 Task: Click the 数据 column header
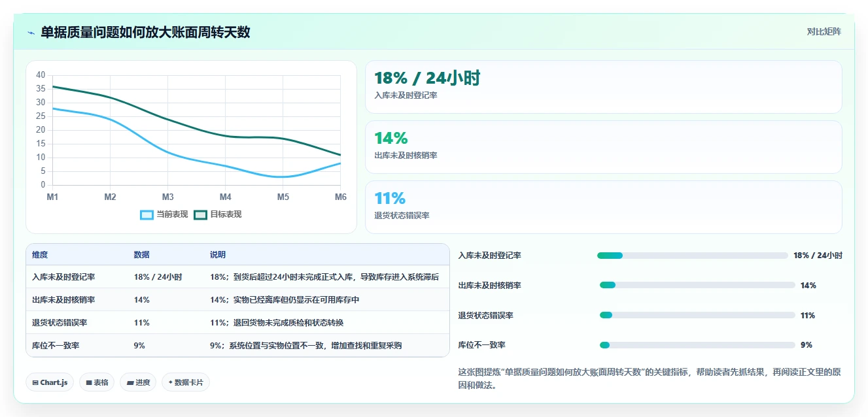click(x=142, y=254)
